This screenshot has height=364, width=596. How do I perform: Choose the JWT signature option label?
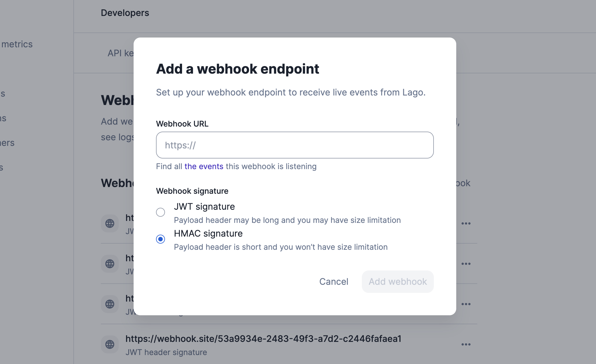point(204,207)
